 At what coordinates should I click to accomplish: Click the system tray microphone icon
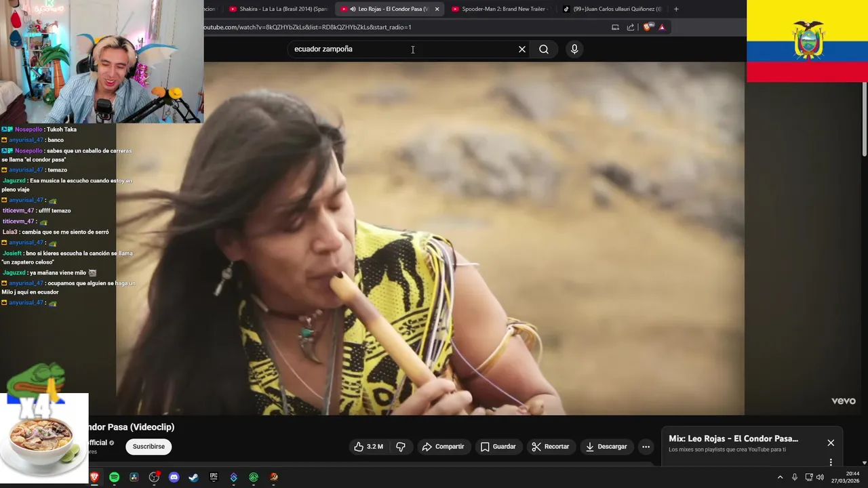[x=795, y=477]
